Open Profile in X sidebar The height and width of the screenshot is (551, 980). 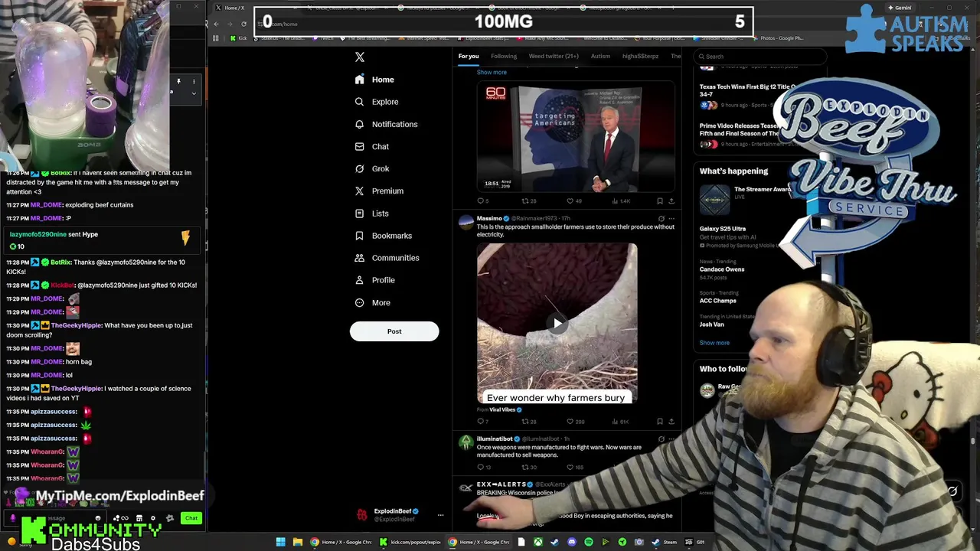point(374,280)
